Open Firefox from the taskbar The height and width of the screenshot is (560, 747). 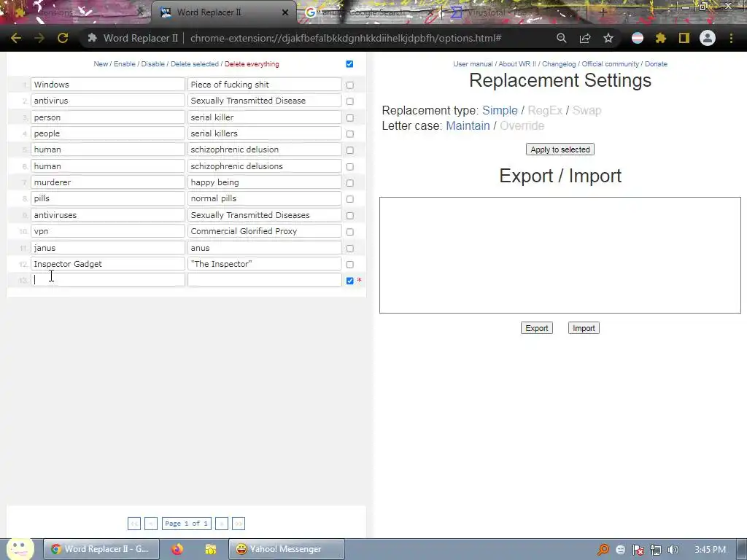point(177,549)
